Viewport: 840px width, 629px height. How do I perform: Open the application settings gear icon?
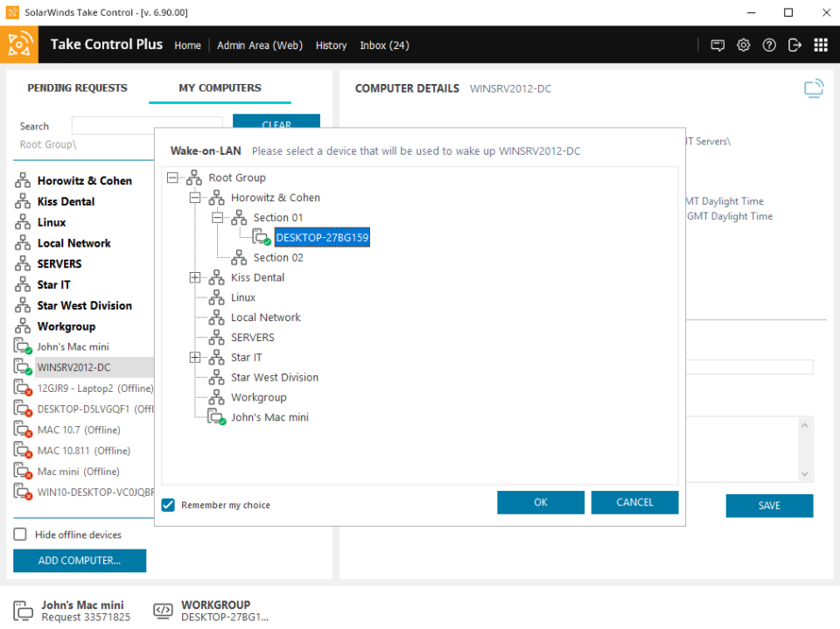(x=743, y=45)
